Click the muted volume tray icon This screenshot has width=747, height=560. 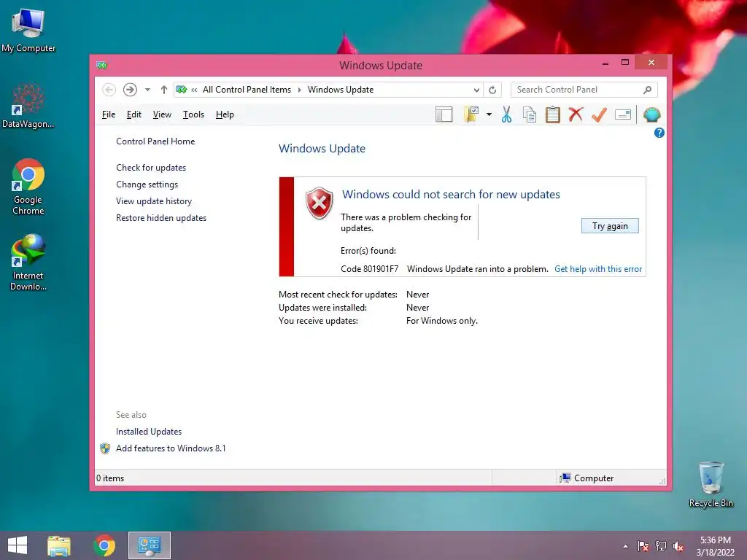678,546
